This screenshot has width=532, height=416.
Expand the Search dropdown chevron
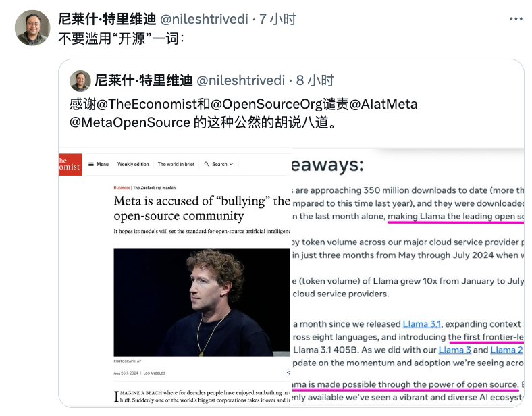tap(231, 164)
